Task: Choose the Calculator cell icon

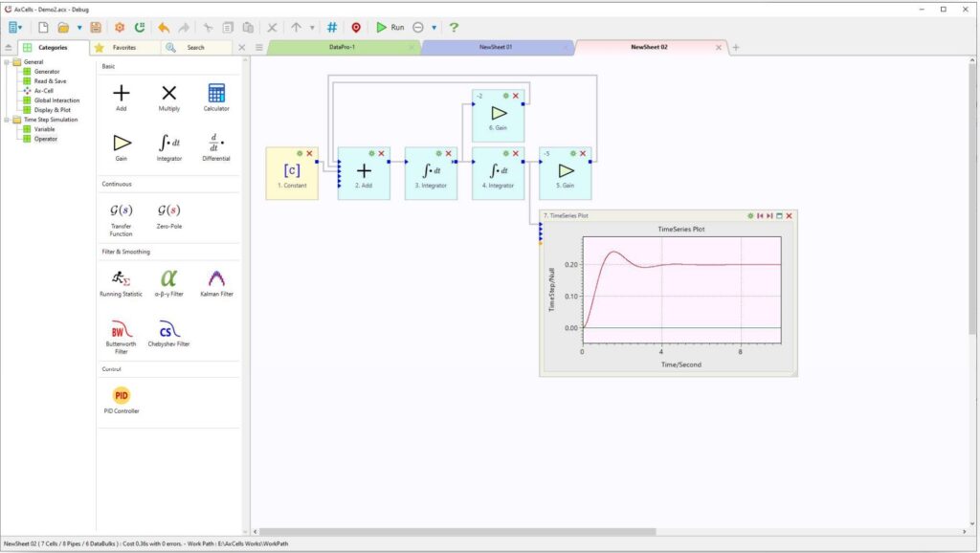Action: pyautogui.click(x=215, y=94)
